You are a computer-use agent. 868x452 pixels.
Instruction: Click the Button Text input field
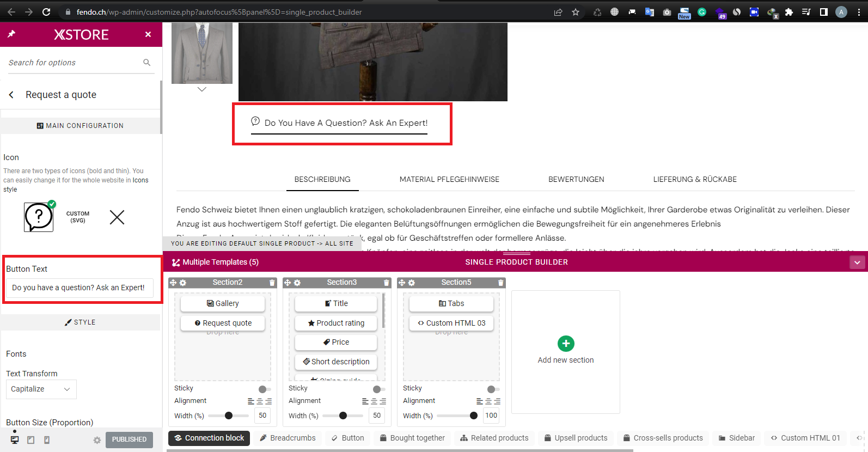tap(79, 288)
